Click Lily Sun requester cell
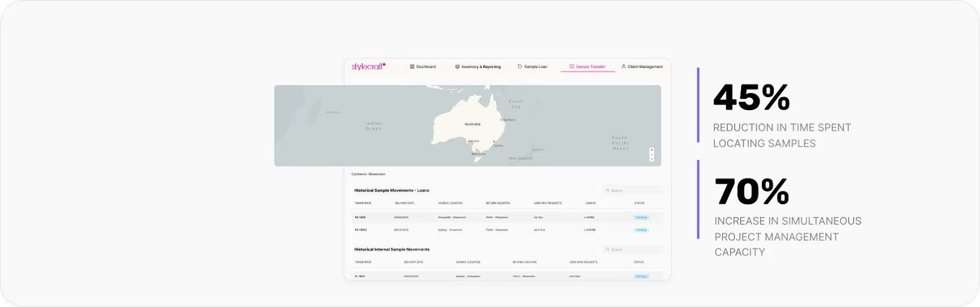The image size is (980, 307). point(538,217)
